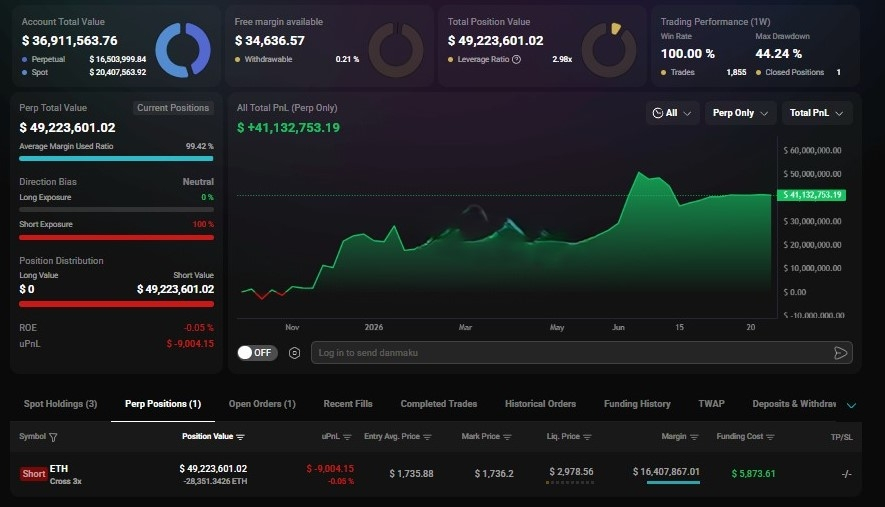The height and width of the screenshot is (507, 885).
Task: Open the Total PnL dropdown
Action: coord(817,113)
